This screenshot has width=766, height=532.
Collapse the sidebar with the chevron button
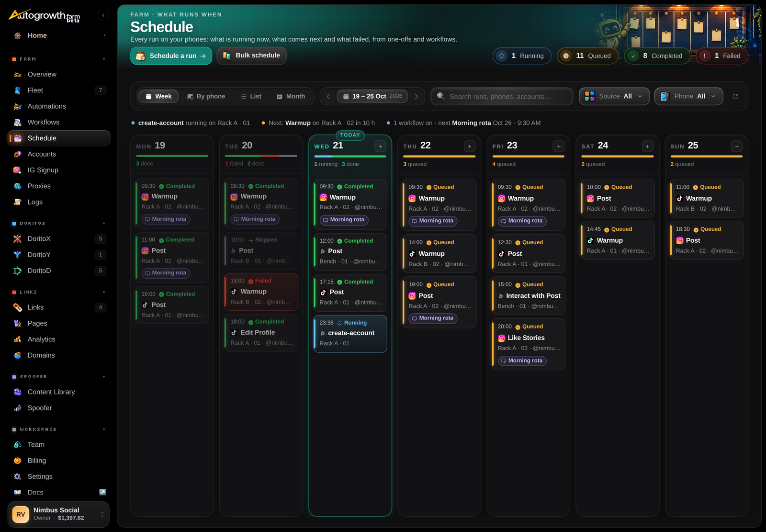103,15
